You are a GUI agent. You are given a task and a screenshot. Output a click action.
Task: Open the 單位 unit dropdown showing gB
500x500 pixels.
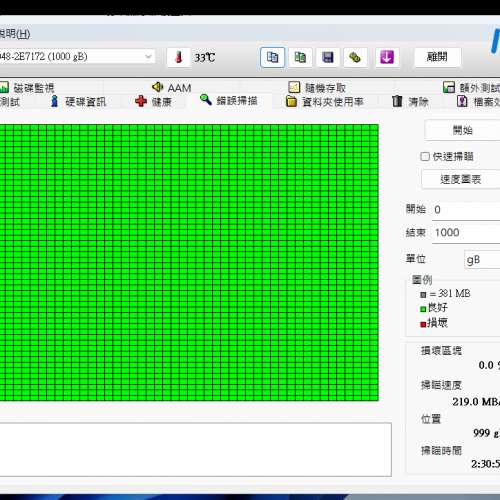[482, 260]
